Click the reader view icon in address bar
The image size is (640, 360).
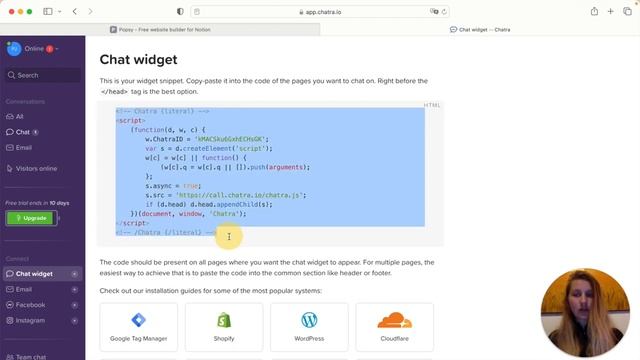(x=197, y=12)
